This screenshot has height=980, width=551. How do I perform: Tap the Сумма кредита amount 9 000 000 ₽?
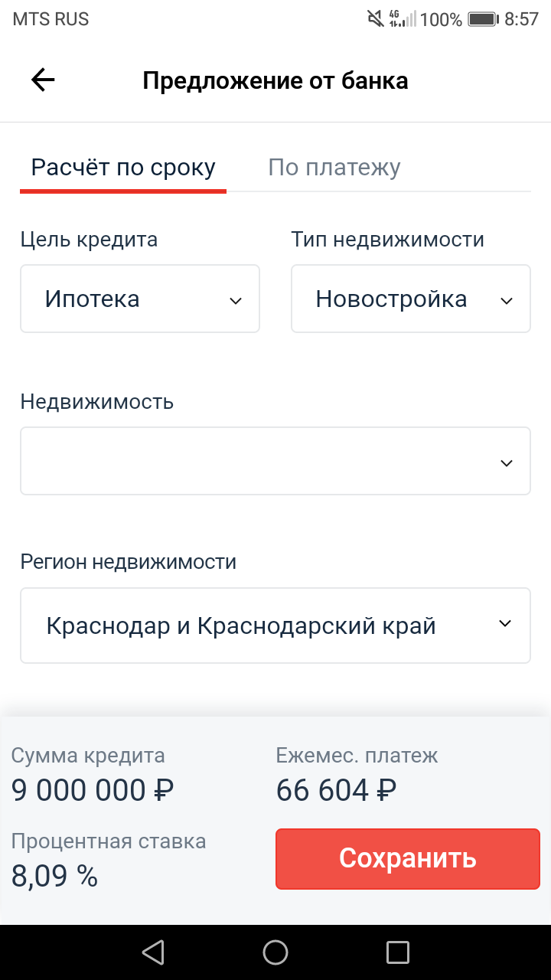93,790
